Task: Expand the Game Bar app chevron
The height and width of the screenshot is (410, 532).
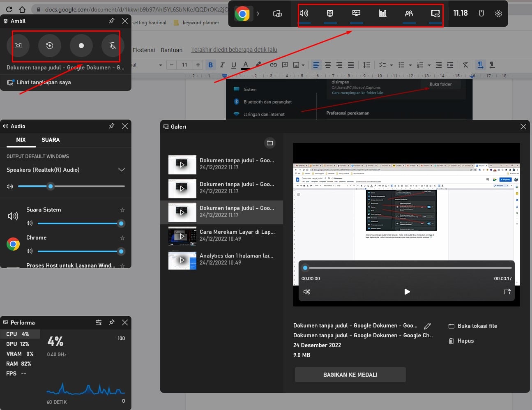Action: click(258, 14)
